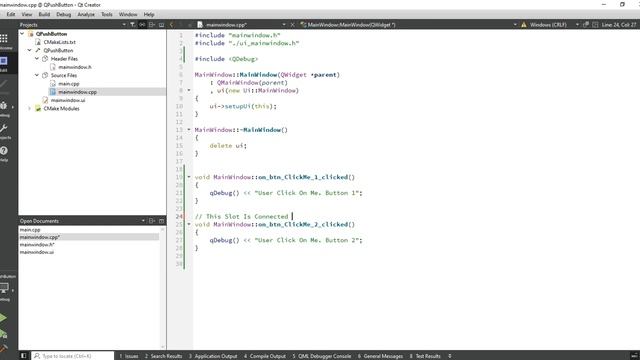Expand the CMake Modules node
The height and width of the screenshot is (360, 640).
[29, 109]
